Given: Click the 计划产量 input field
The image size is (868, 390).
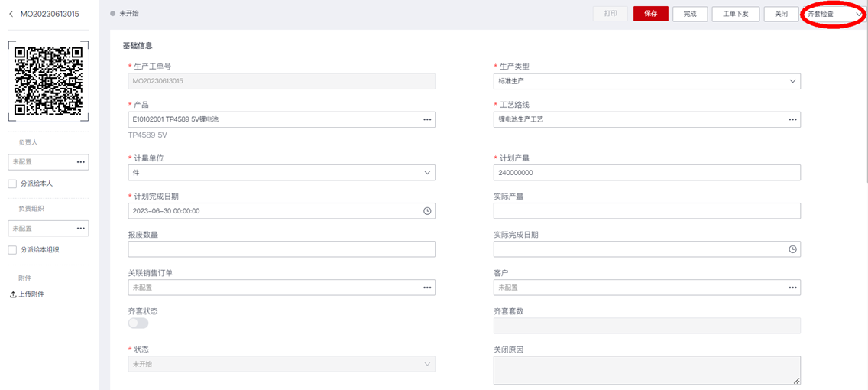Looking at the screenshot, I should (646, 173).
